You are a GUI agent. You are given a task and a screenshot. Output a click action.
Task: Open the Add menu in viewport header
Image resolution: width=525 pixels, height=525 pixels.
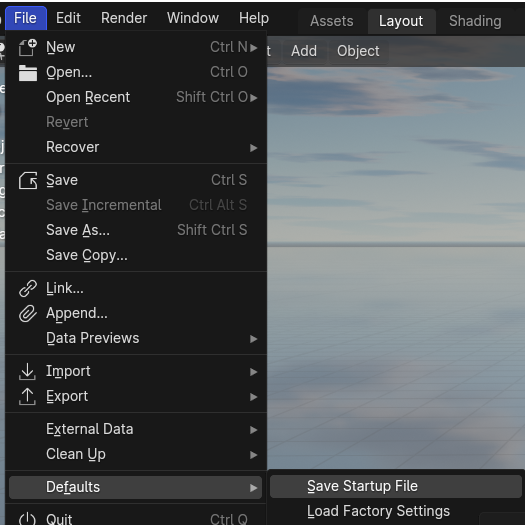(304, 51)
